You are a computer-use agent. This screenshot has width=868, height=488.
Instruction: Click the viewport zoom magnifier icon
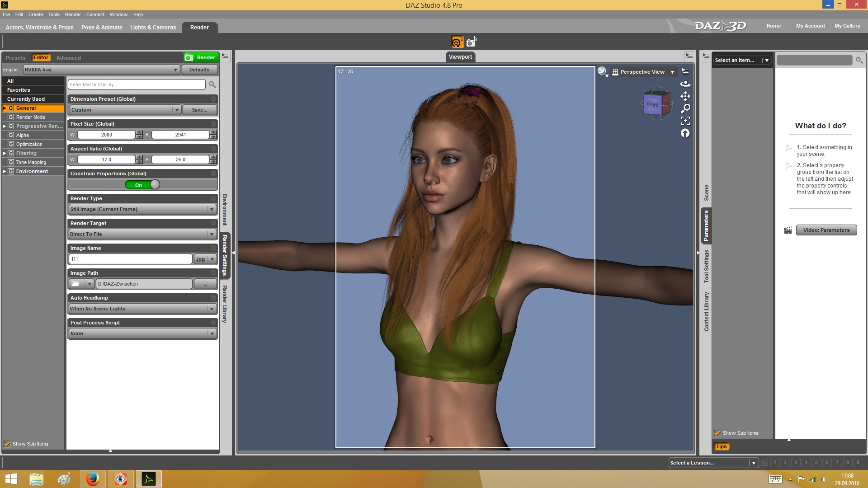(x=685, y=108)
